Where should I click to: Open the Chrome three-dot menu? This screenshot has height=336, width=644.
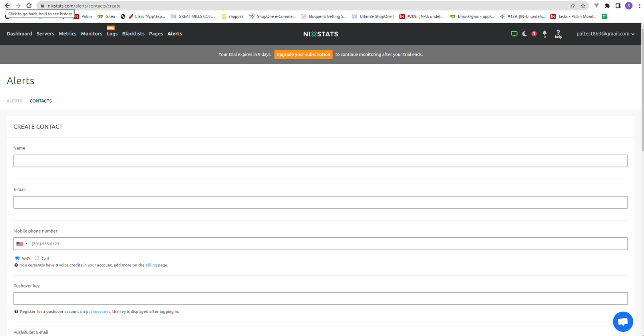pos(640,6)
